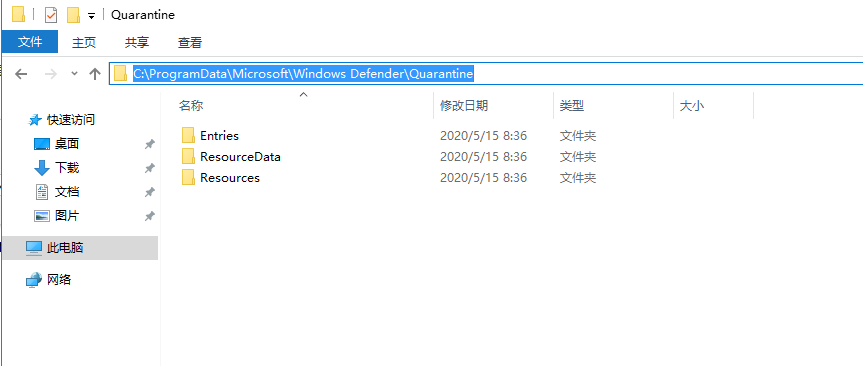Select 此电脑 in the navigation pane
Image resolution: width=863 pixels, height=366 pixels.
pos(65,248)
